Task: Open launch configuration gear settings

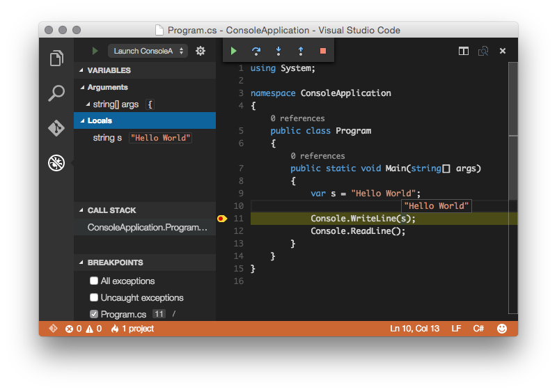Action: (x=201, y=51)
